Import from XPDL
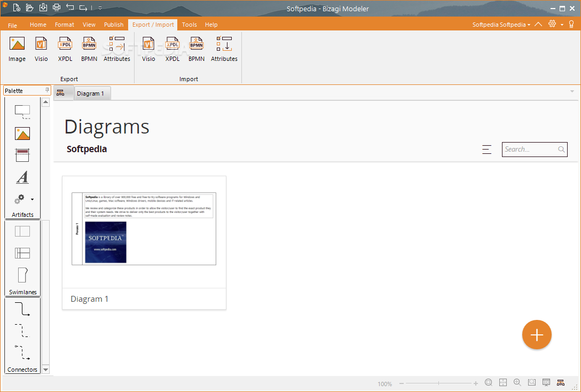Screen dimensions: 581x392 pyautogui.click(x=172, y=49)
